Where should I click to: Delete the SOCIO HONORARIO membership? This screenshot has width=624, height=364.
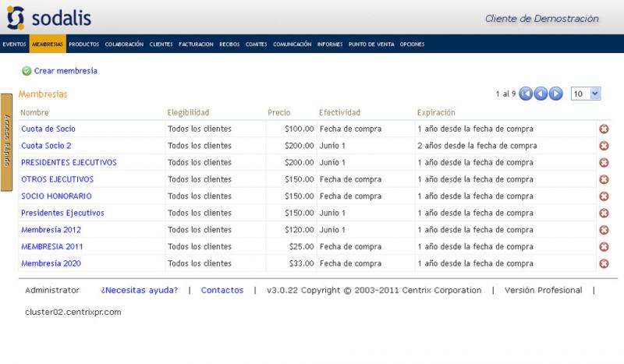pyautogui.click(x=604, y=196)
